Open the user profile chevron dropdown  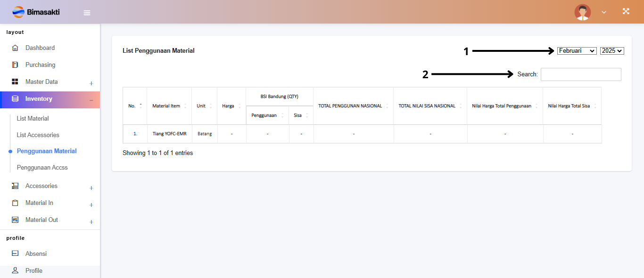pyautogui.click(x=603, y=12)
